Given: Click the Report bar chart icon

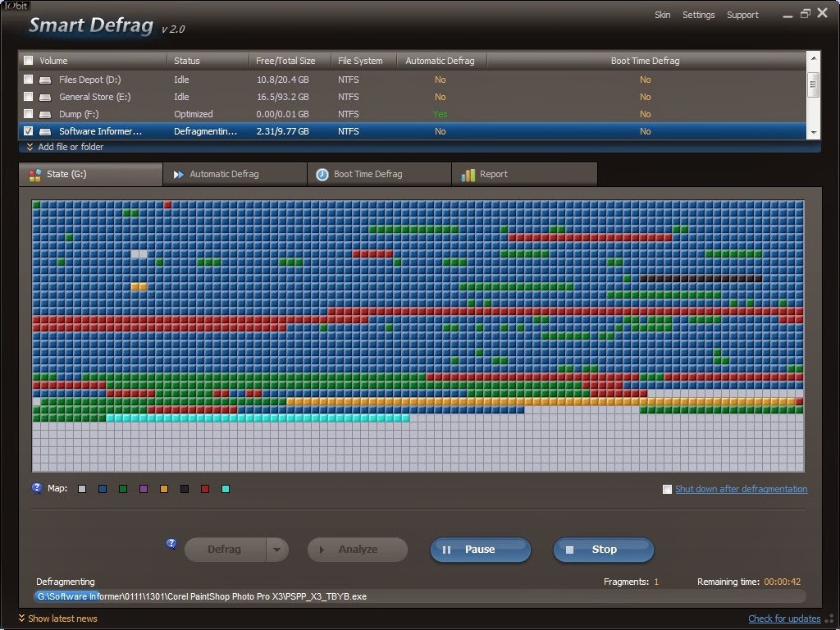Looking at the screenshot, I should point(468,175).
